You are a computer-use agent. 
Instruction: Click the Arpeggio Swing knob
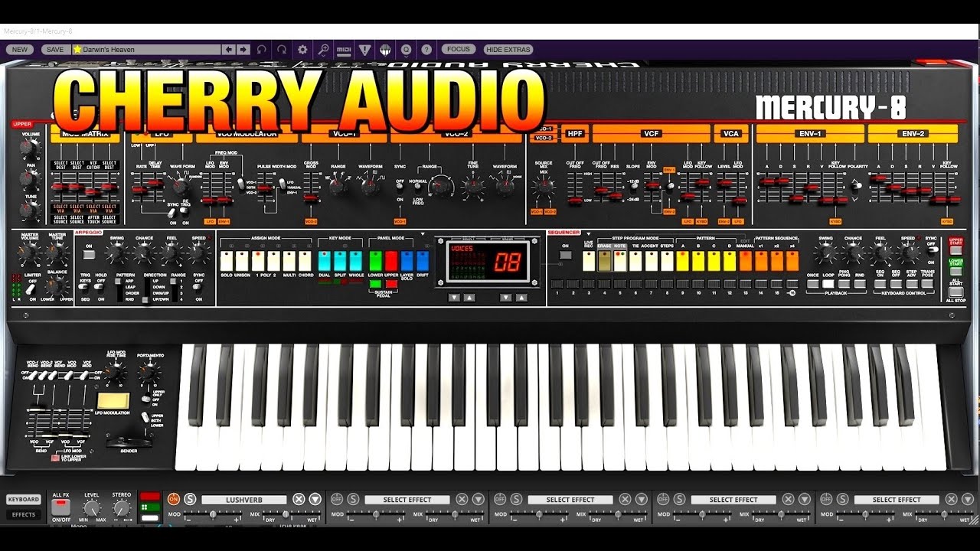(117, 253)
